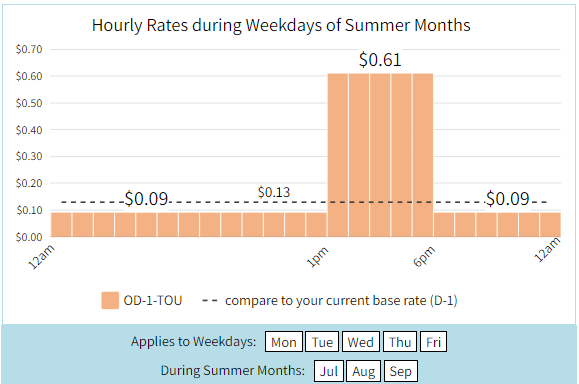Select the Fri weekday box

(434, 342)
